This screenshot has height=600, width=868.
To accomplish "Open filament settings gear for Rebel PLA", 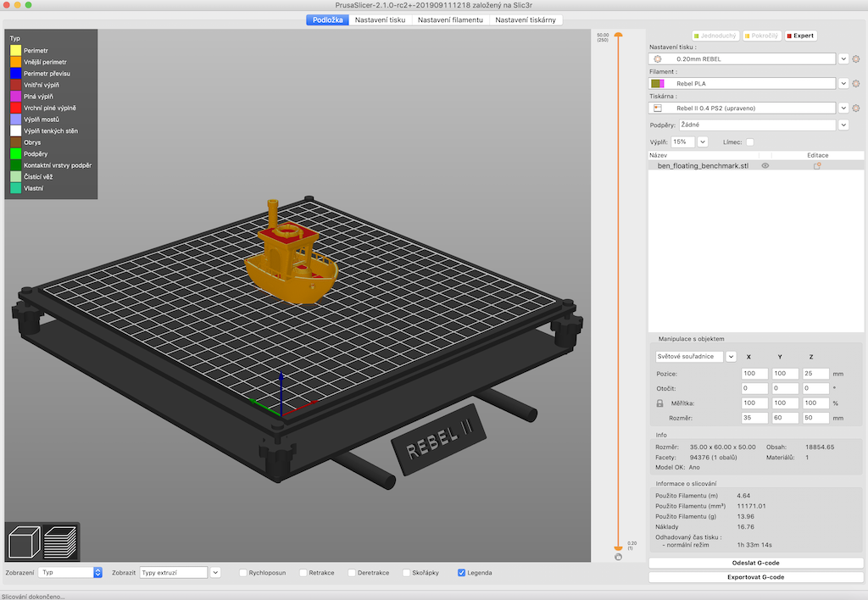I will [x=856, y=84].
